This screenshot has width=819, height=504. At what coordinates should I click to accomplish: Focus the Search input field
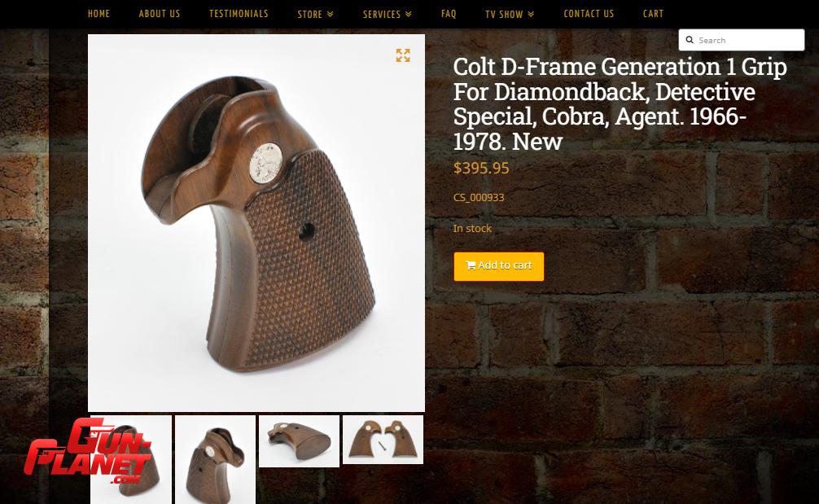tap(741, 40)
